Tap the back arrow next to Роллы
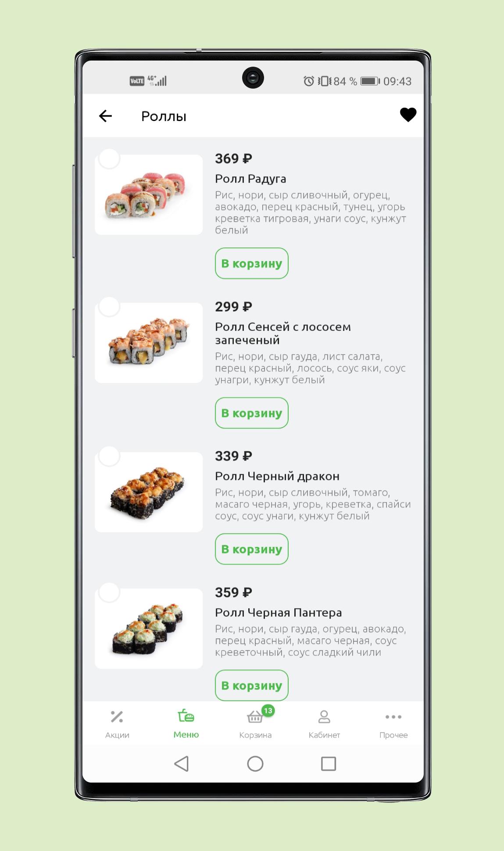 (106, 116)
